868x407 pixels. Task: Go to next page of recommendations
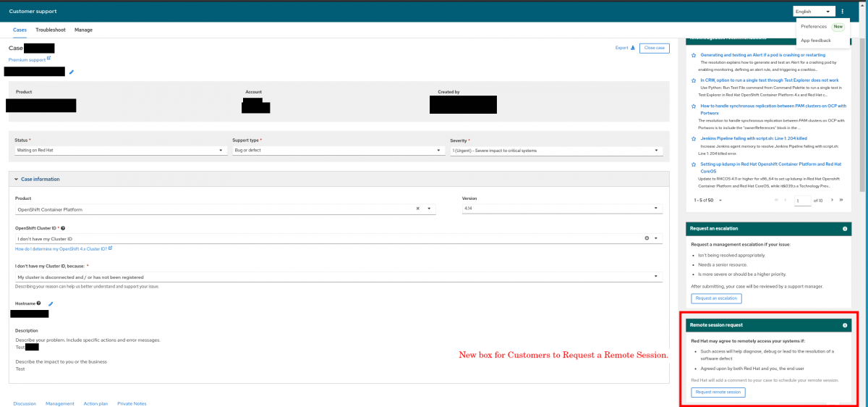pos(832,200)
